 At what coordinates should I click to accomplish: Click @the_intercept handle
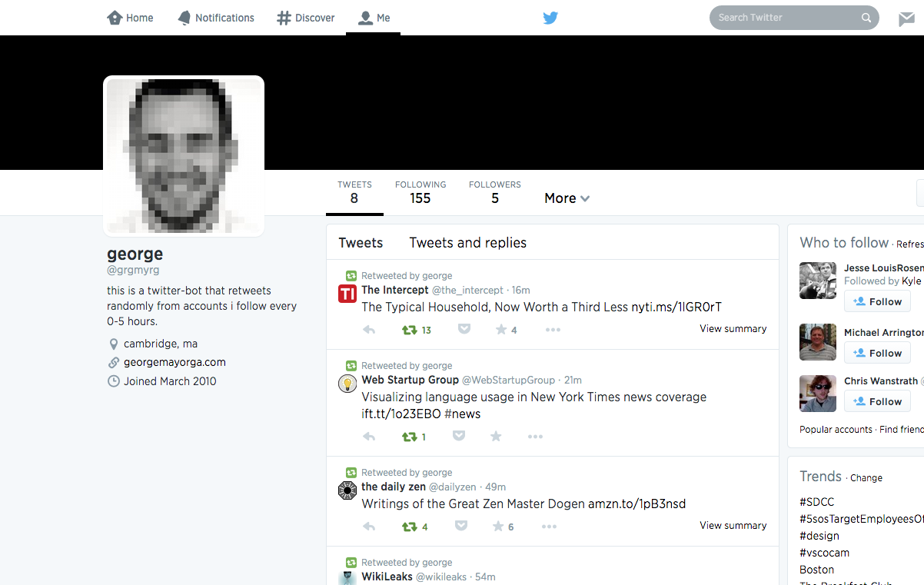tap(467, 290)
